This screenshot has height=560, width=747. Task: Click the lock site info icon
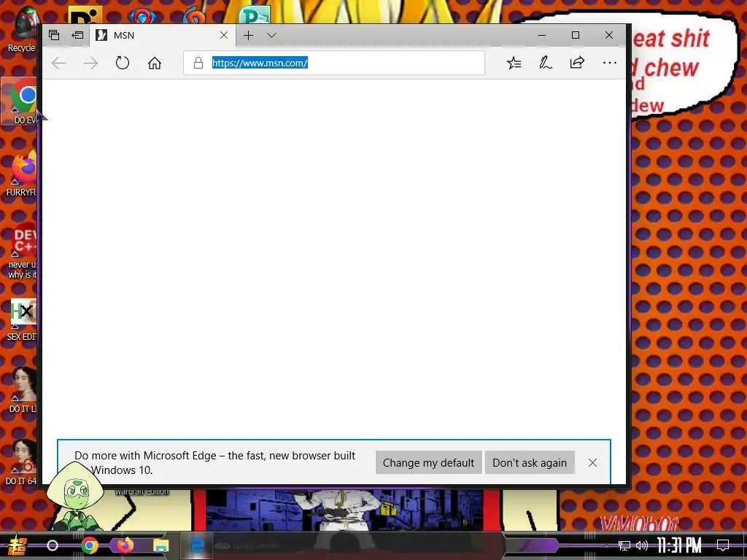click(198, 63)
